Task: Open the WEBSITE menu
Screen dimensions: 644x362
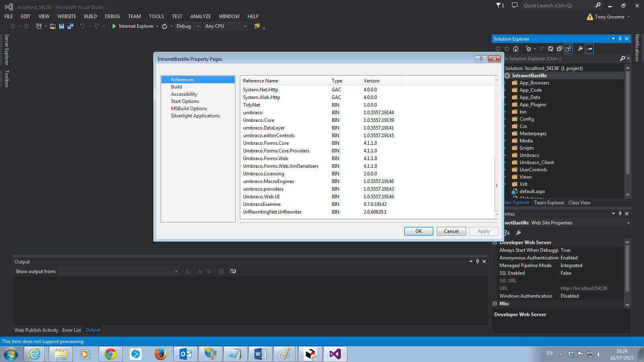Action: pos(67,16)
